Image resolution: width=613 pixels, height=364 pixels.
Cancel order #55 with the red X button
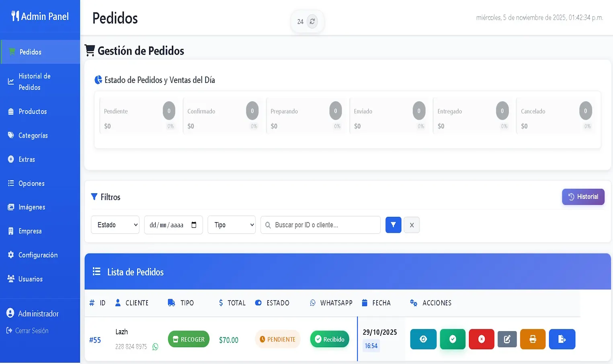point(482,339)
